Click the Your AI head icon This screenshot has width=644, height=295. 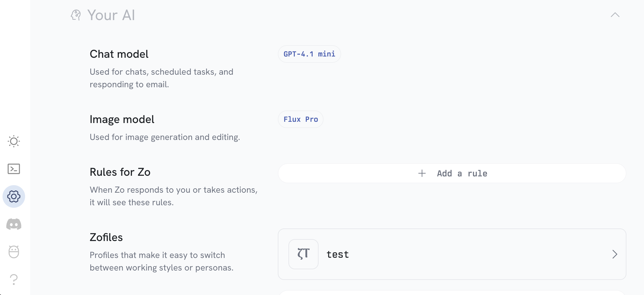[x=76, y=15]
